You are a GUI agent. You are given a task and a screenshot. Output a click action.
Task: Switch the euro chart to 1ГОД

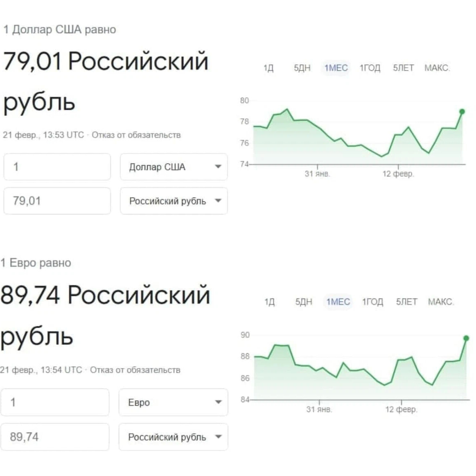click(372, 302)
